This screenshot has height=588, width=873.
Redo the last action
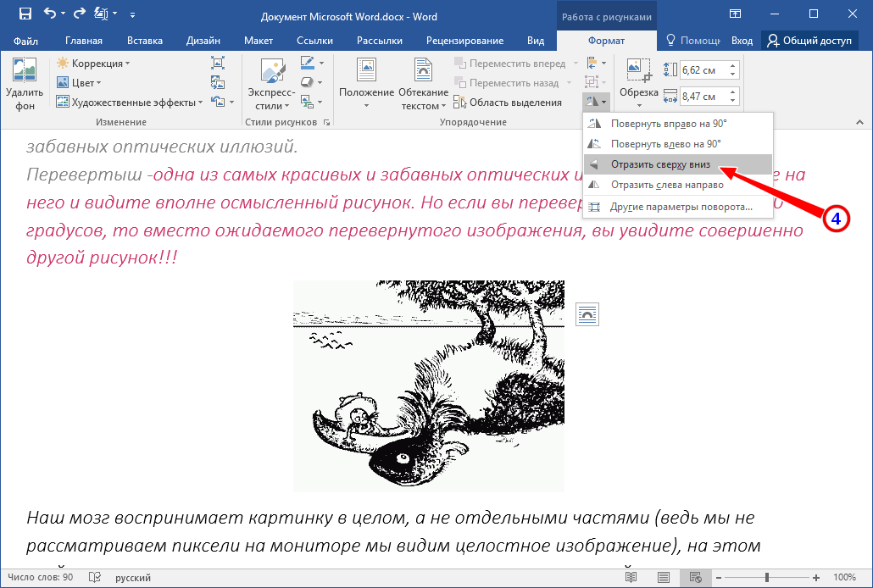79,14
